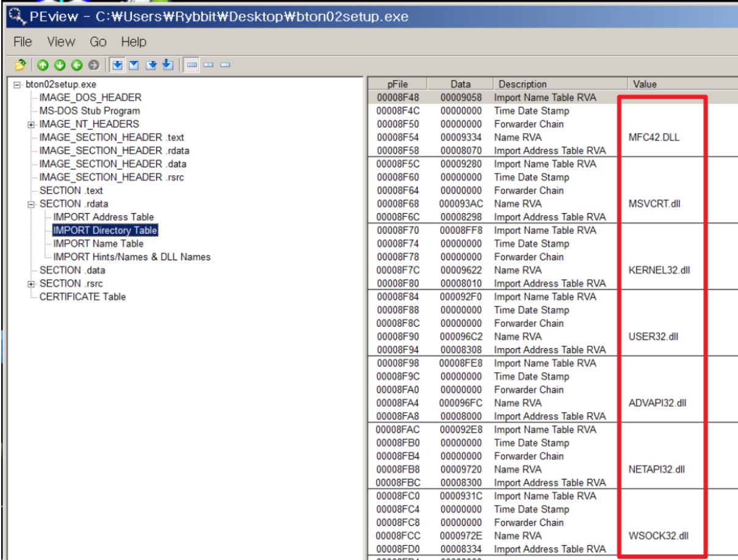Click the green Up arrow toolbar icon

point(43,65)
